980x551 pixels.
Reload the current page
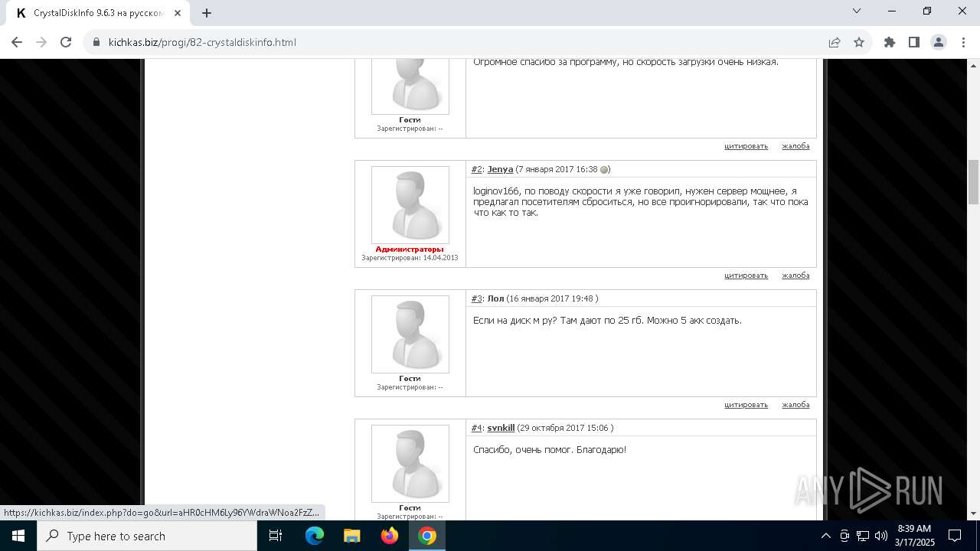[x=66, y=42]
